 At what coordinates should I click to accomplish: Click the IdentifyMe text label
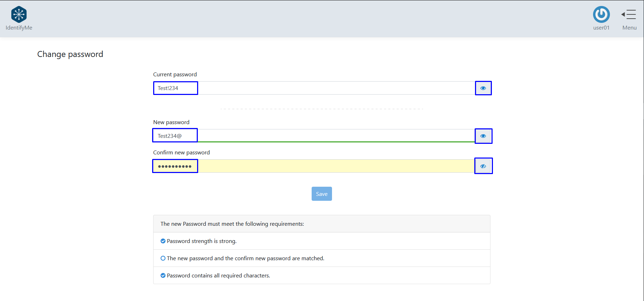(x=19, y=28)
